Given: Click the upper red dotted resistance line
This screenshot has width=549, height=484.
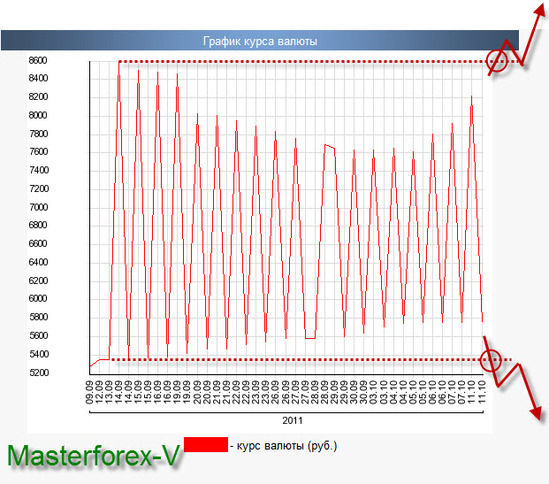Looking at the screenshot, I should pyautogui.click(x=301, y=62).
